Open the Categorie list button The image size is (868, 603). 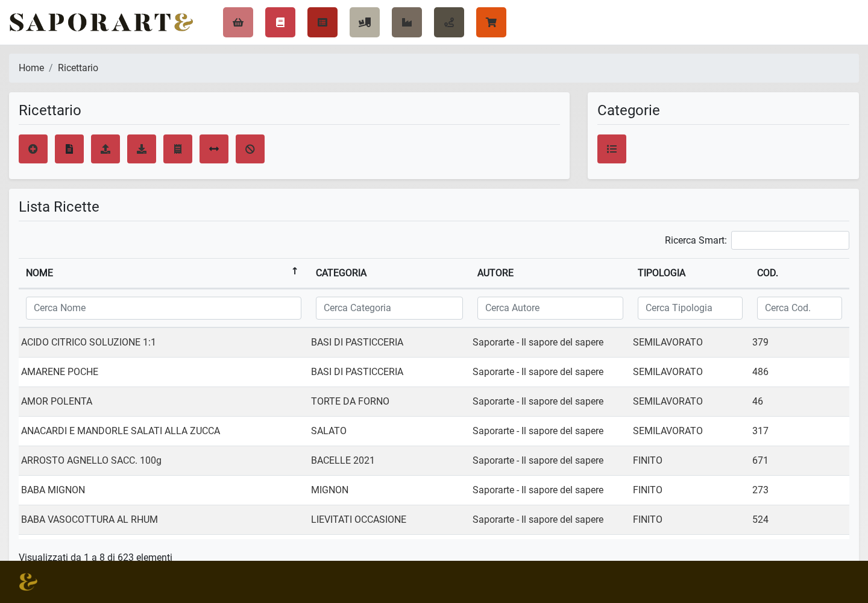(x=612, y=149)
